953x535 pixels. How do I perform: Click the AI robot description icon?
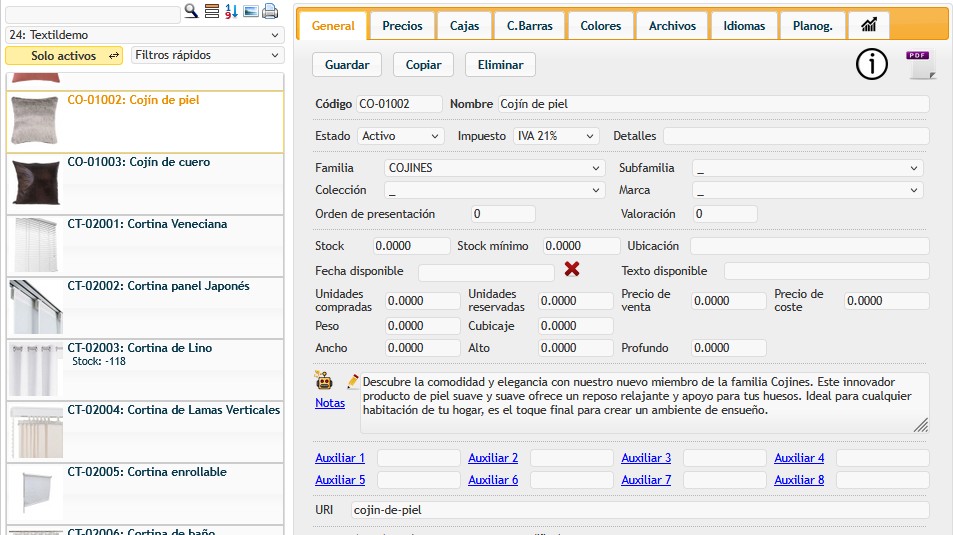324,381
